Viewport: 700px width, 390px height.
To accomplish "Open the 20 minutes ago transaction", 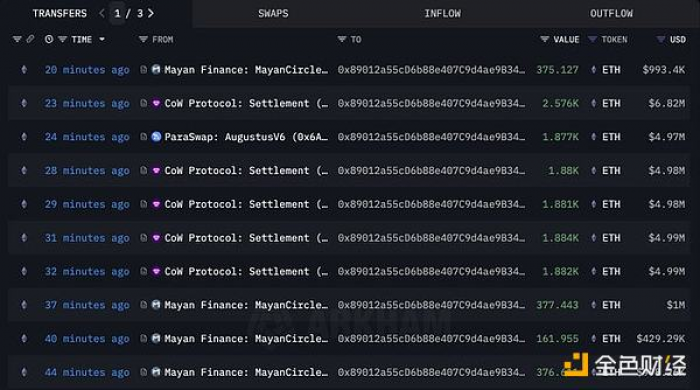I will click(87, 70).
